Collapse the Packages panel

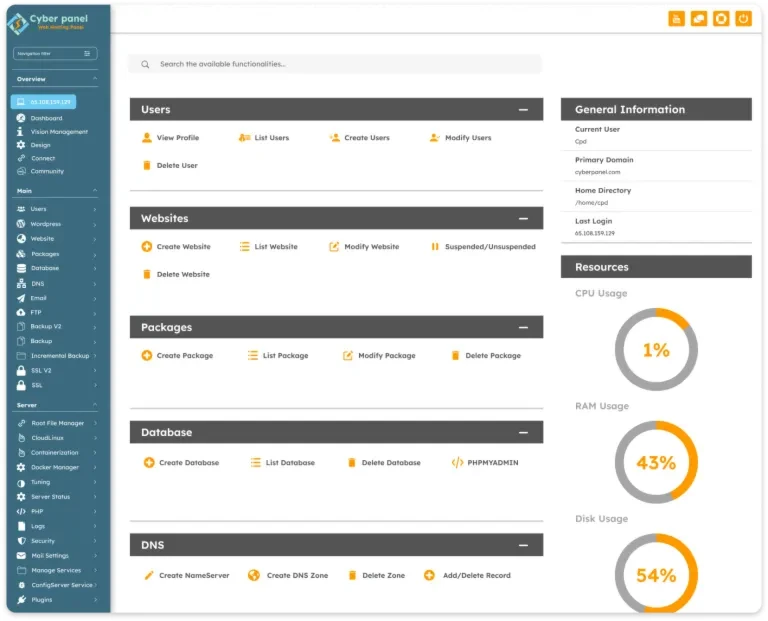pos(523,327)
